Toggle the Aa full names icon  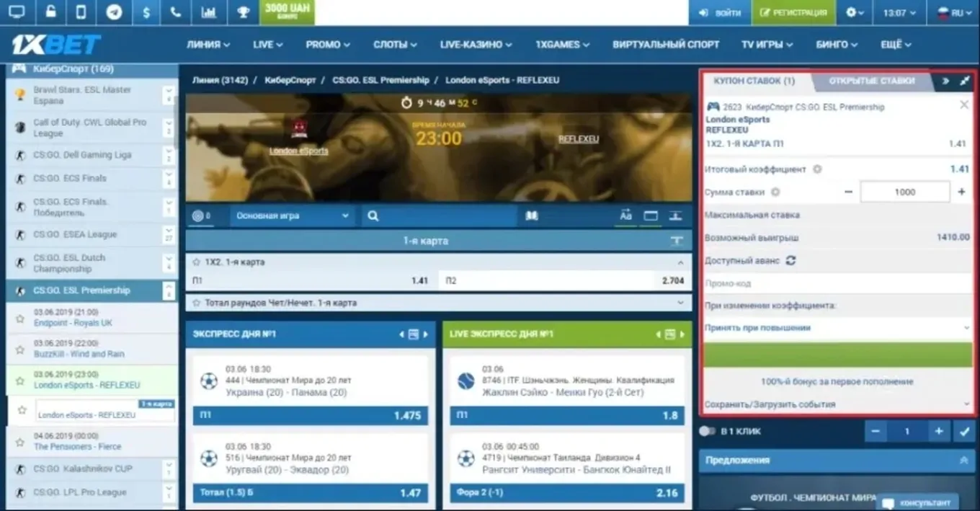(x=625, y=215)
